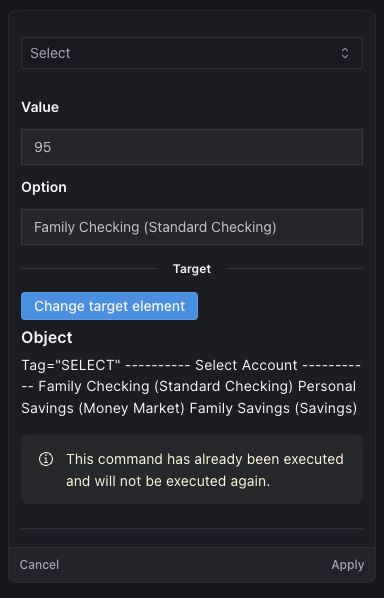
Task: Click the Option field label
Action: coord(44,187)
